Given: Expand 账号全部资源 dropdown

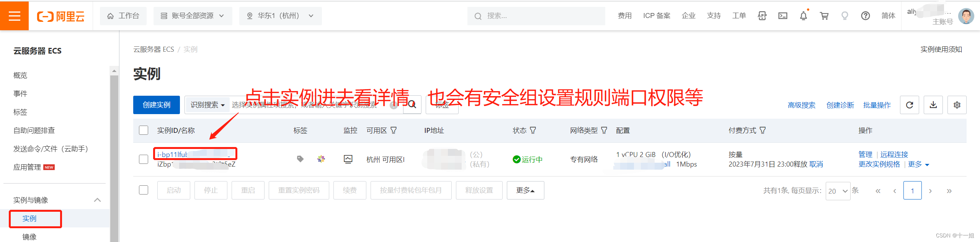Looking at the screenshot, I should click(x=193, y=16).
